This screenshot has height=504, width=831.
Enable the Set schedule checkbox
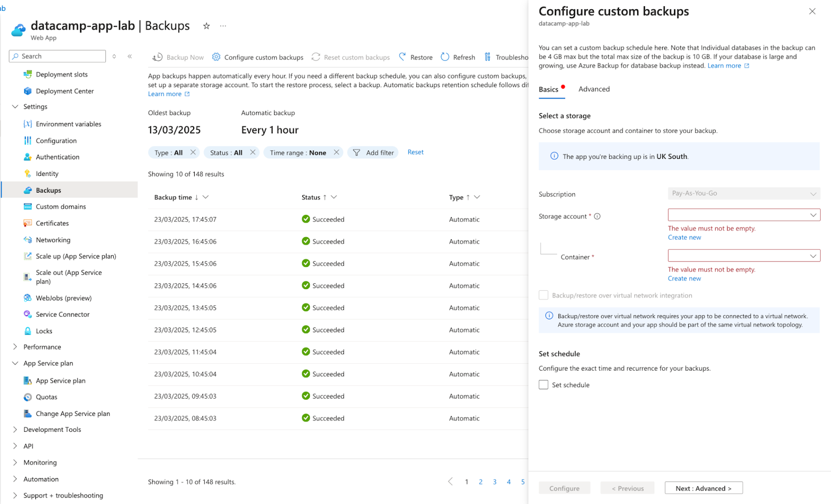coord(543,385)
